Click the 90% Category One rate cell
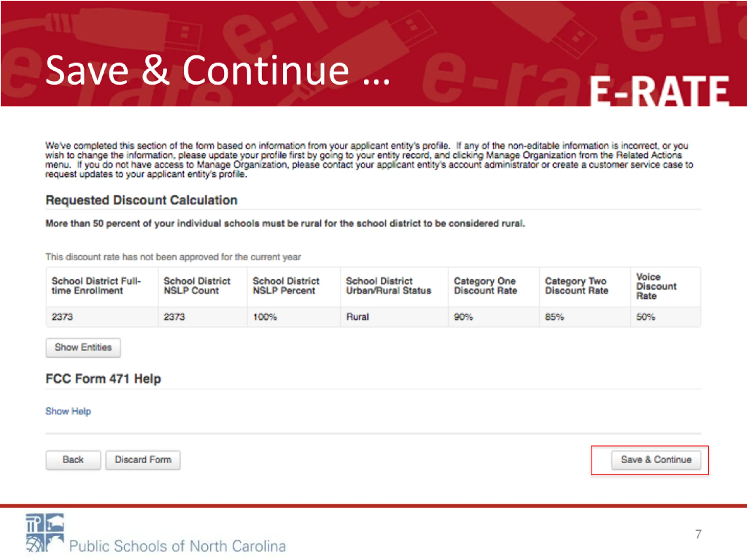The width and height of the screenshot is (747, 560). coord(494,317)
